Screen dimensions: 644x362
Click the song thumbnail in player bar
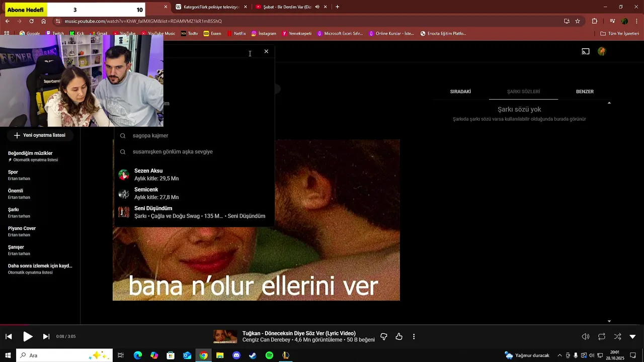coord(225,336)
